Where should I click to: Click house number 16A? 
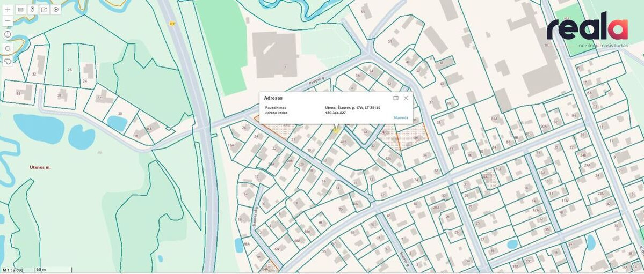click(x=231, y=145)
